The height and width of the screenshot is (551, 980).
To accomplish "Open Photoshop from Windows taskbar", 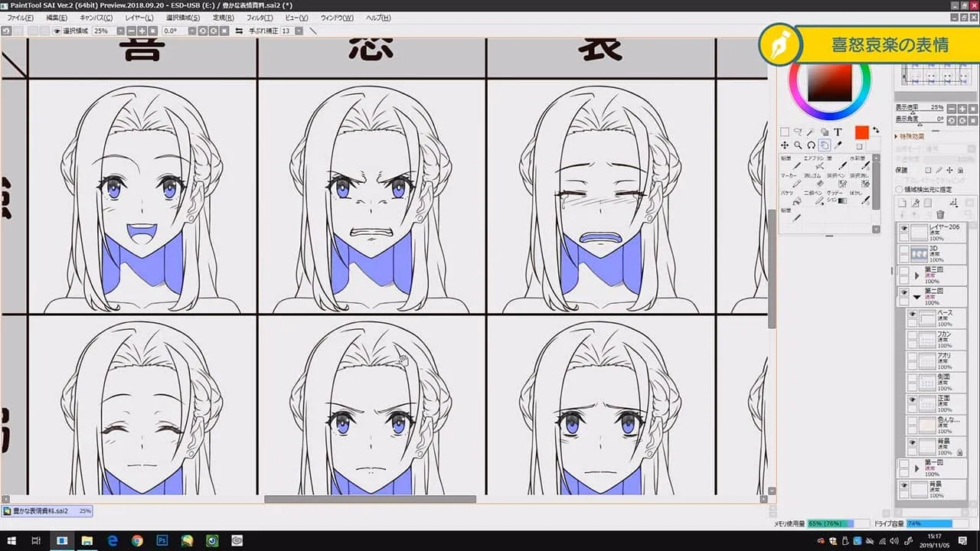I will coord(162,541).
